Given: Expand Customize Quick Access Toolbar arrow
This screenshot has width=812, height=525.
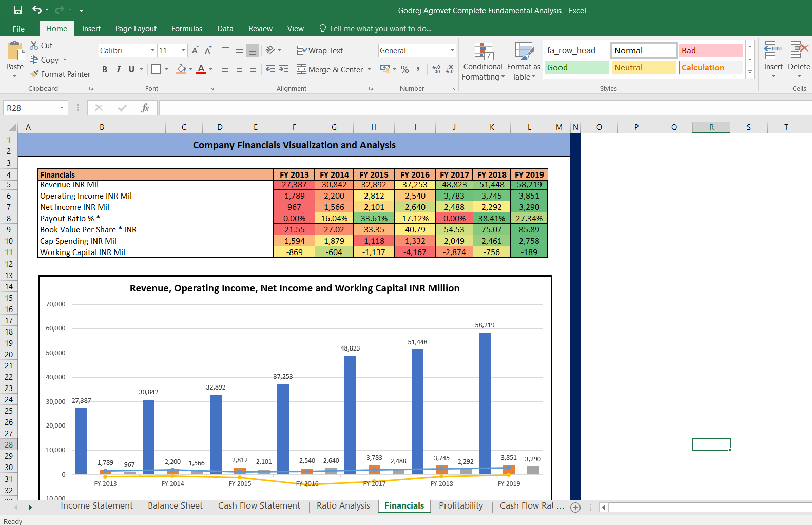Looking at the screenshot, I should point(81,10).
